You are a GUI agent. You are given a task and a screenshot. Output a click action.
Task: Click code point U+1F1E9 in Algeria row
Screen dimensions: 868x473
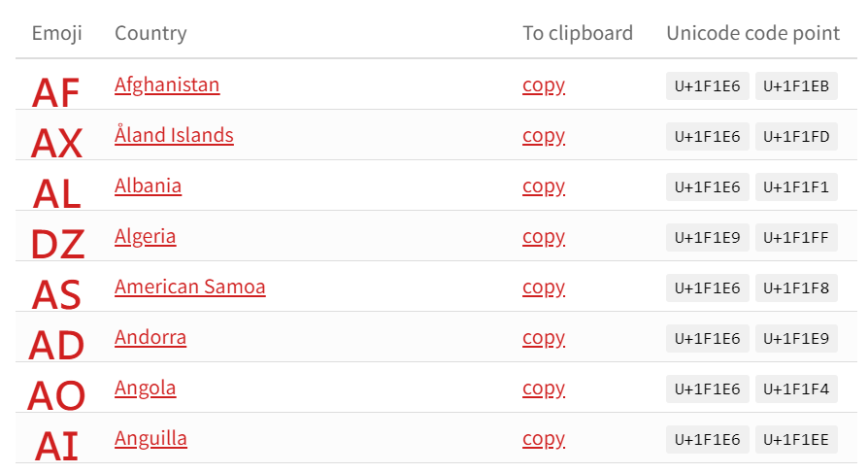(708, 238)
